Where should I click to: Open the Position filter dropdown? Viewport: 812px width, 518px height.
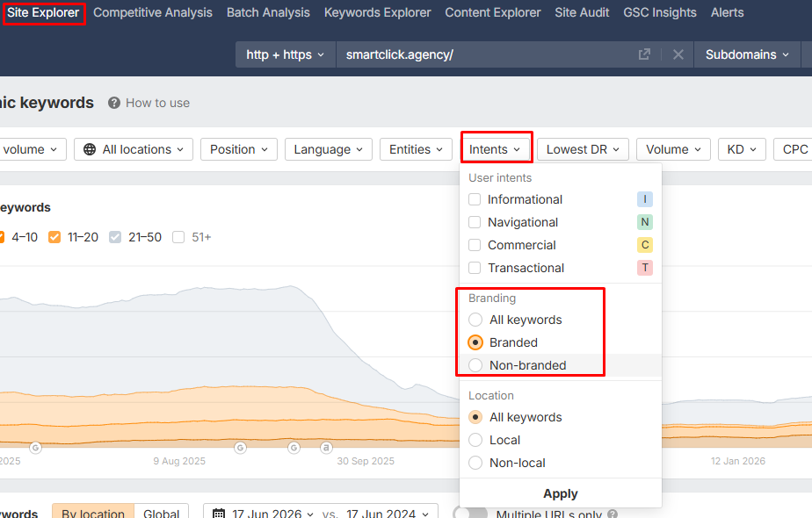[239, 149]
